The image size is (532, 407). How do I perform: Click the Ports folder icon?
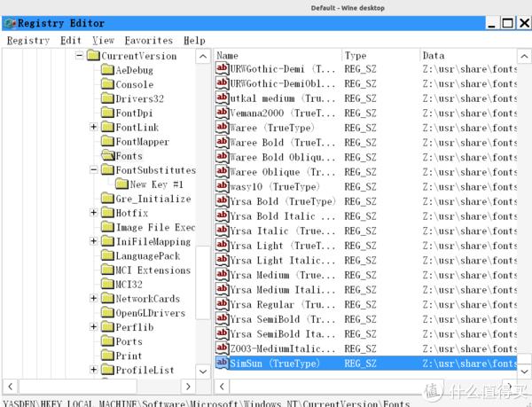107,340
